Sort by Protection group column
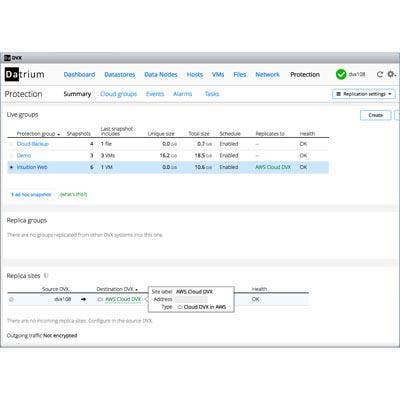 [38, 134]
